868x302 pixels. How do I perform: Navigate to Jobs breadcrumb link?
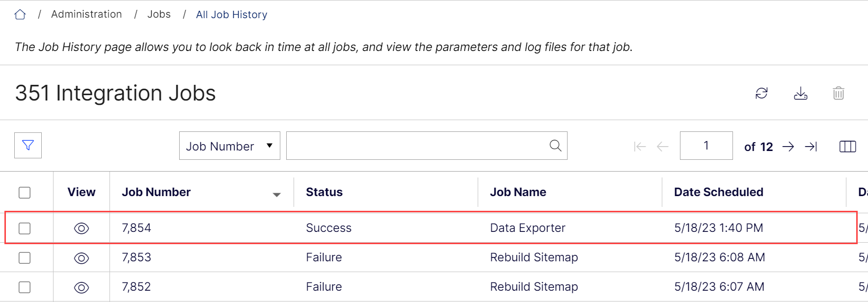[159, 14]
